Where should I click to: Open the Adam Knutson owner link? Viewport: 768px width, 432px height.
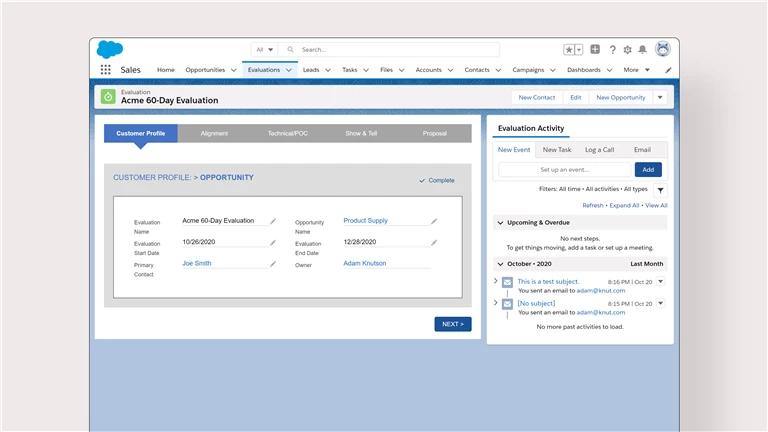point(364,263)
